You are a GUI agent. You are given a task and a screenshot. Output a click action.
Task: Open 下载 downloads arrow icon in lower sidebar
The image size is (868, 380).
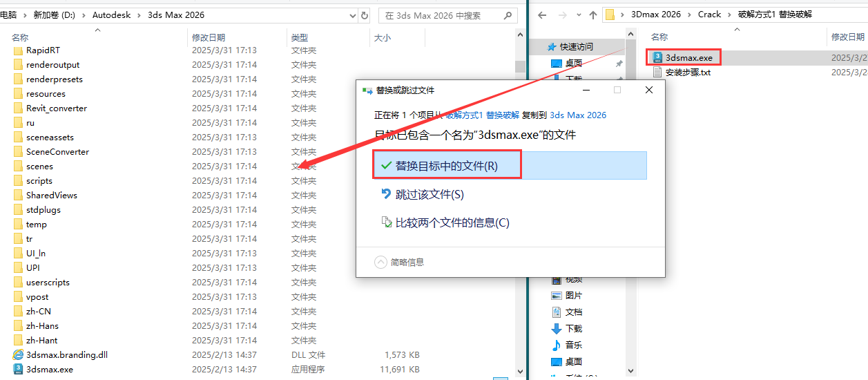pyautogui.click(x=557, y=328)
